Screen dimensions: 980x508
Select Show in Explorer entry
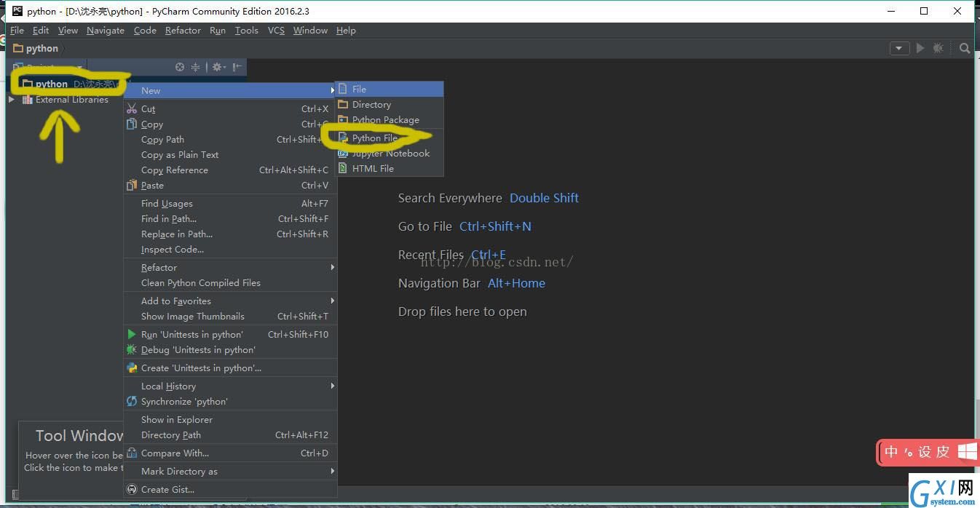tap(230, 419)
